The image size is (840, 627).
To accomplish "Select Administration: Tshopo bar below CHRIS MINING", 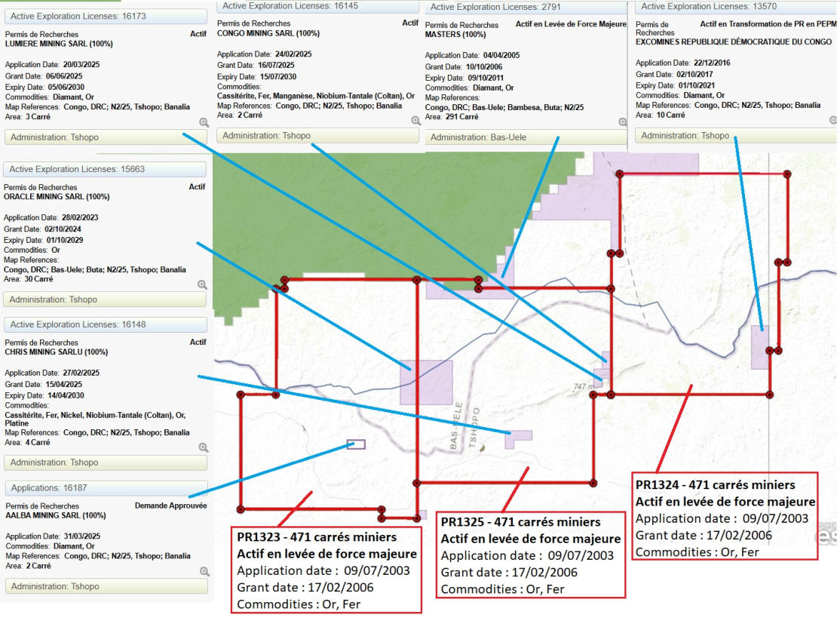I will coord(104,463).
